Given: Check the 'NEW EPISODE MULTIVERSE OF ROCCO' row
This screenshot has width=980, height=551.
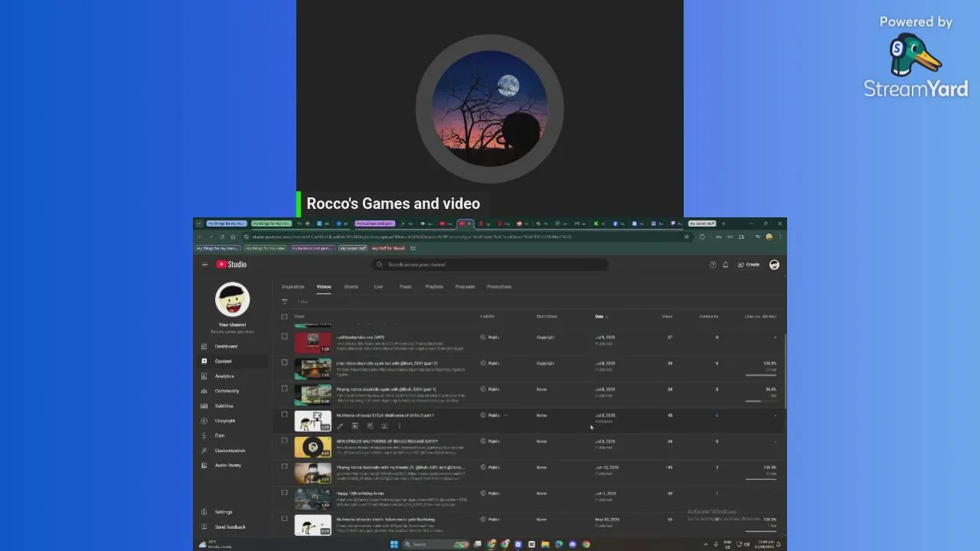Looking at the screenshot, I should [x=285, y=441].
